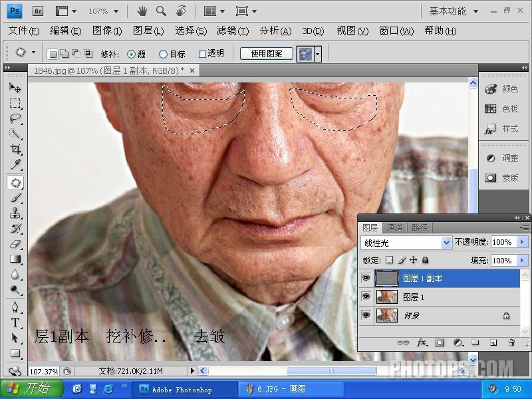
Task: Open the pattern picker dropdown arrow
Action: (x=318, y=54)
